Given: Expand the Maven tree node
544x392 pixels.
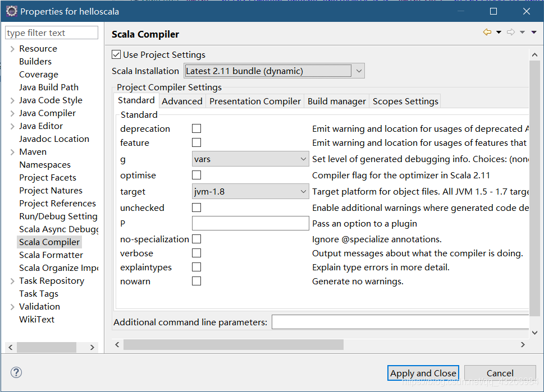Looking at the screenshot, I should point(12,152).
